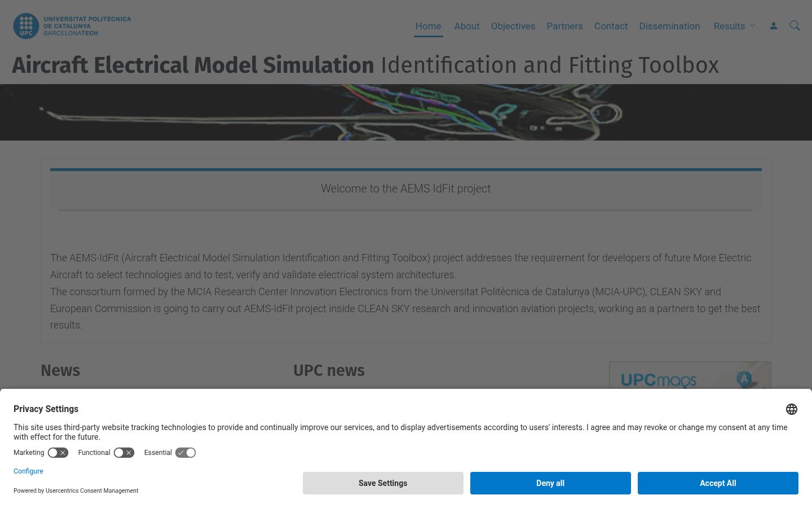Click the Save Settings button
812x508 pixels.
tap(383, 483)
